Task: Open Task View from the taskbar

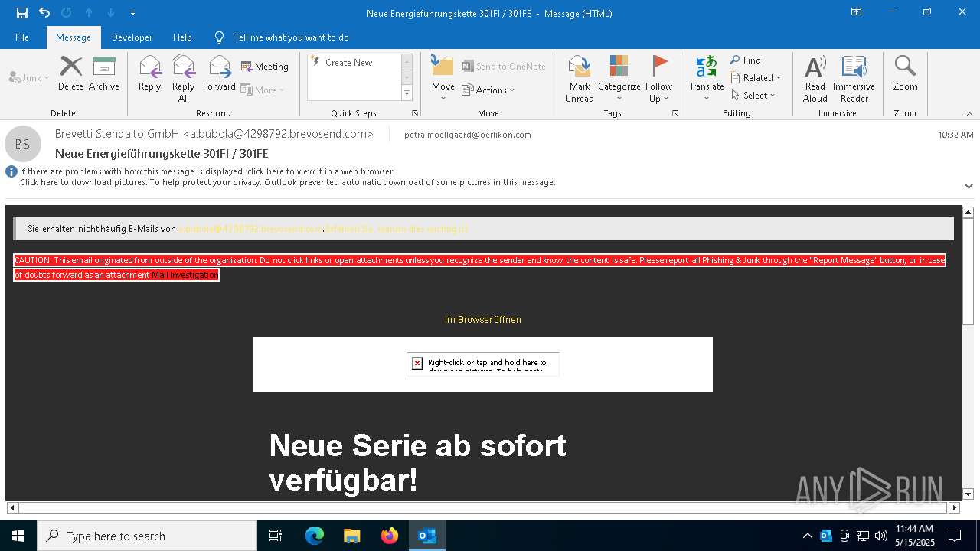Action: 276,536
